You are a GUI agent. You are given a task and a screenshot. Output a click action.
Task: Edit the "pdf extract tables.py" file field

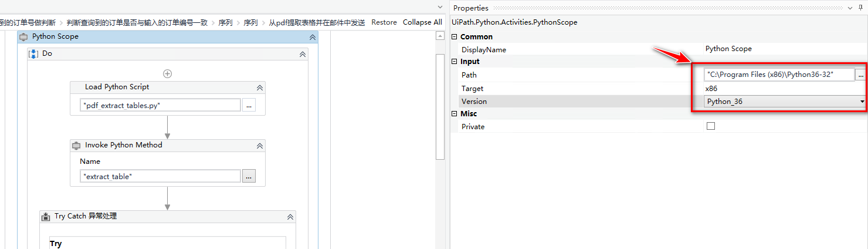[x=161, y=105]
